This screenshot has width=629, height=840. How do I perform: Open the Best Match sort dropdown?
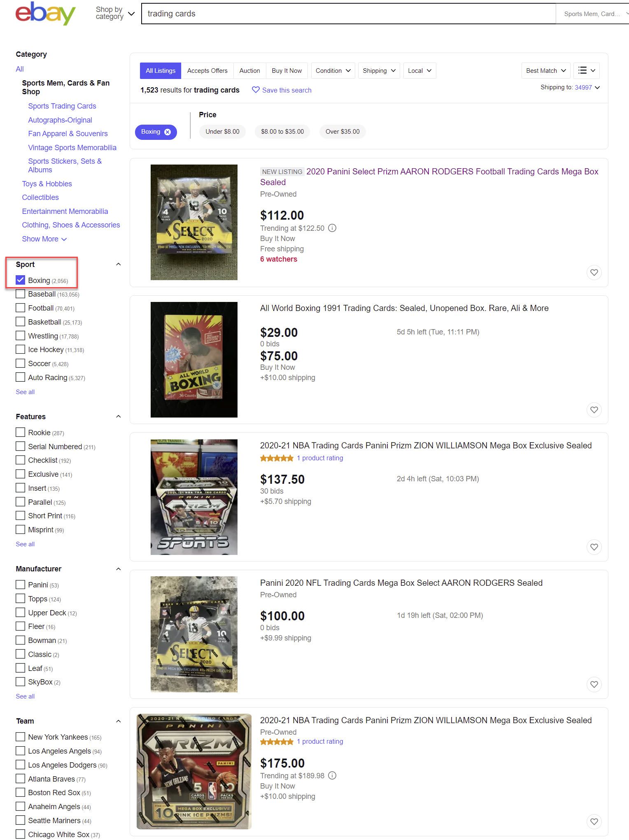(x=546, y=71)
